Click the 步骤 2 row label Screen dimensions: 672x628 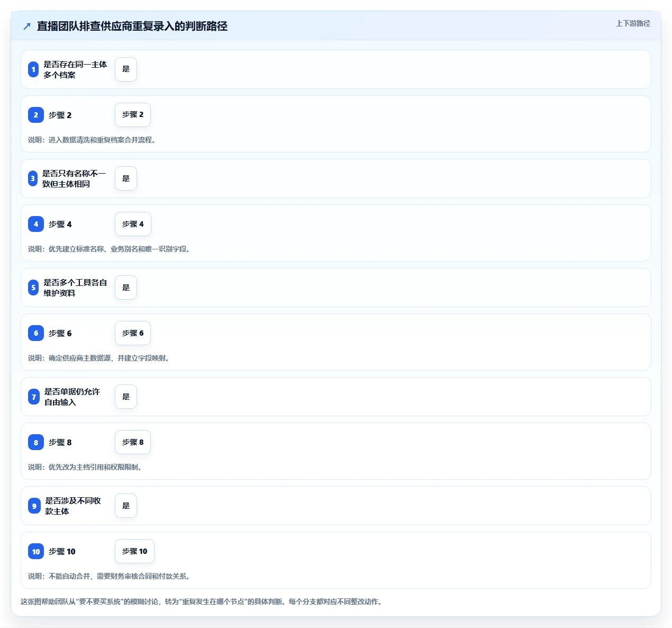click(60, 115)
